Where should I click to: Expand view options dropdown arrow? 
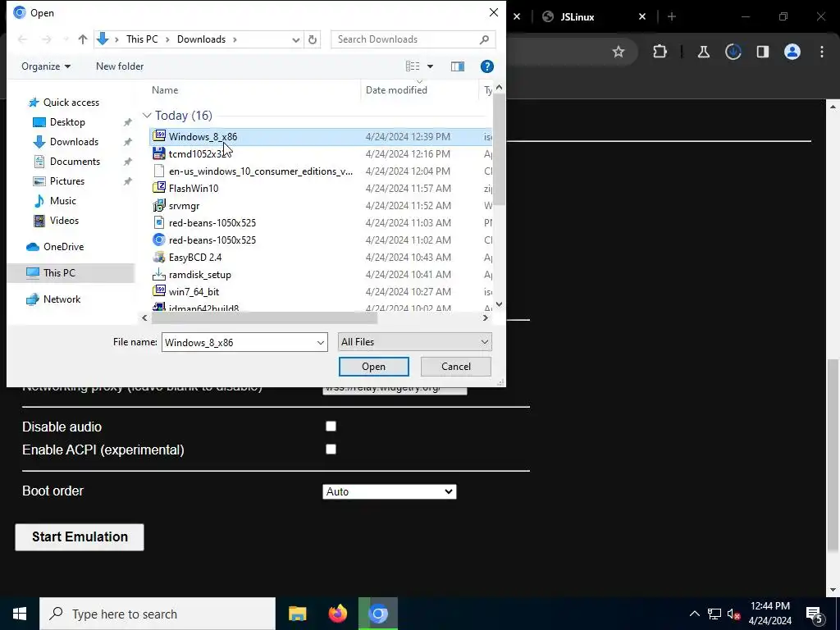[x=430, y=66]
